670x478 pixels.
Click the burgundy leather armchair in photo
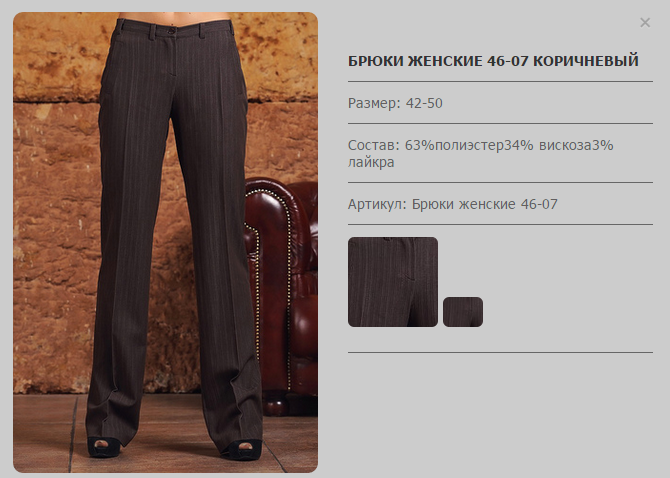282,295
